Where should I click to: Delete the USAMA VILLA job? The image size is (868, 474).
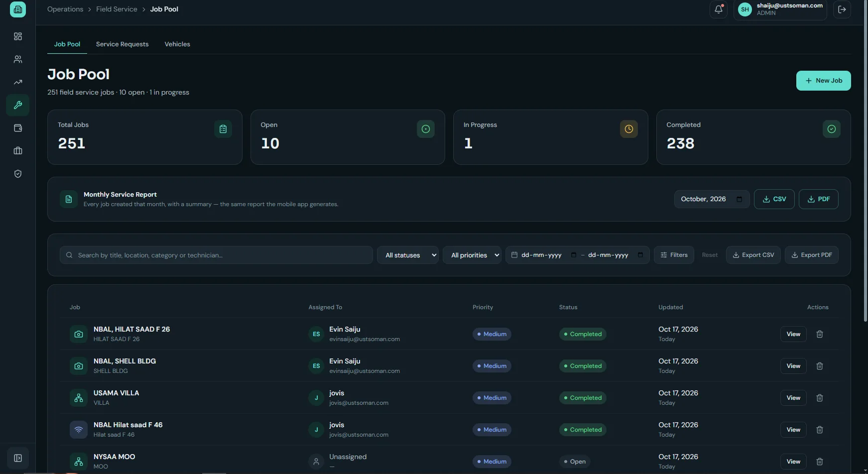pyautogui.click(x=820, y=398)
